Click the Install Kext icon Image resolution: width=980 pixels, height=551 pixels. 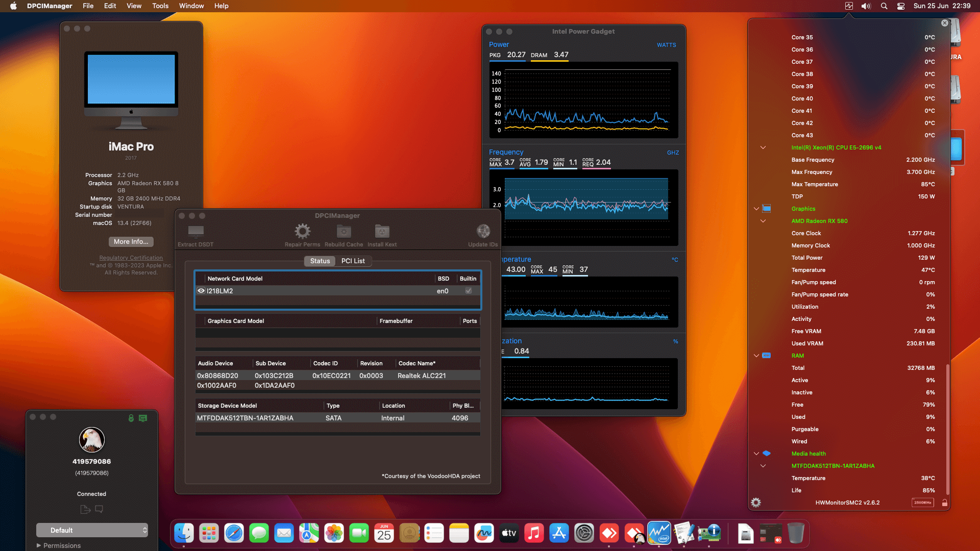(x=382, y=231)
